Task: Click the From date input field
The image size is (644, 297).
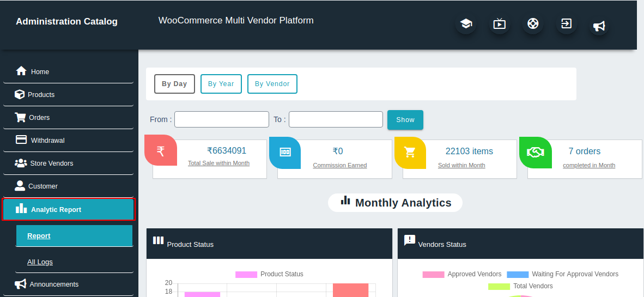Action: coord(222,119)
